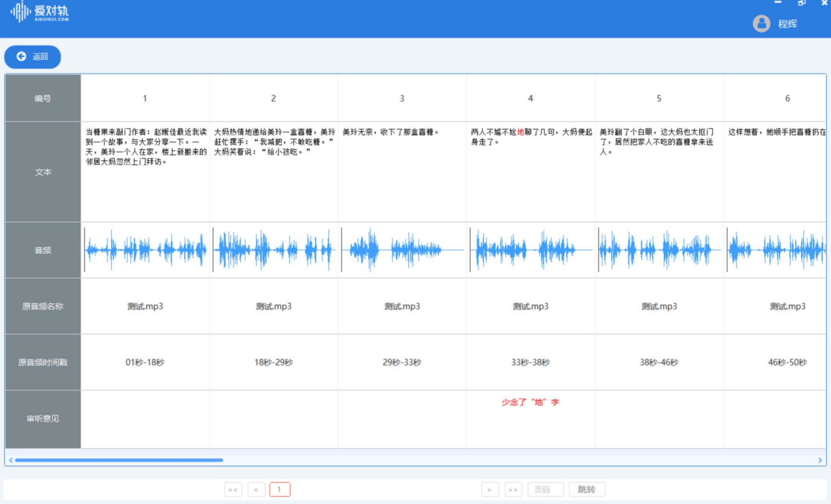Open the 程辉 username menu

click(x=787, y=24)
